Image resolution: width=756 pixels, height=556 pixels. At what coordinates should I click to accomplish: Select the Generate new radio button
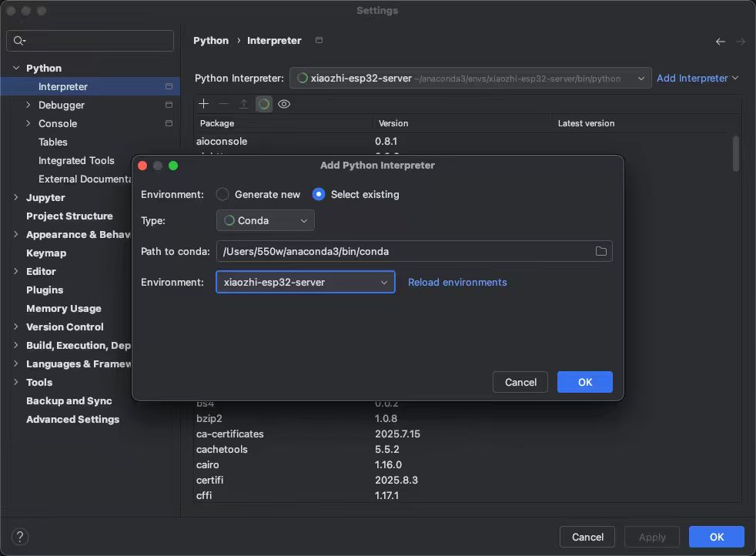tap(222, 194)
